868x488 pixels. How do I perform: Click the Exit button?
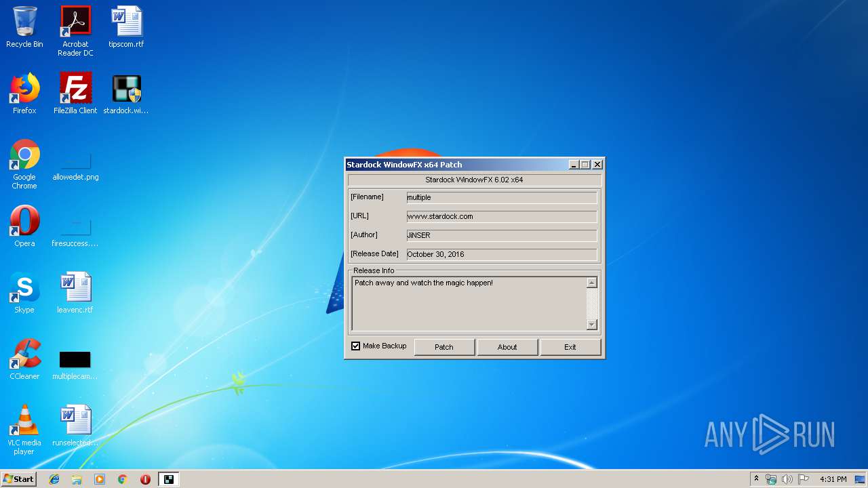pos(570,347)
